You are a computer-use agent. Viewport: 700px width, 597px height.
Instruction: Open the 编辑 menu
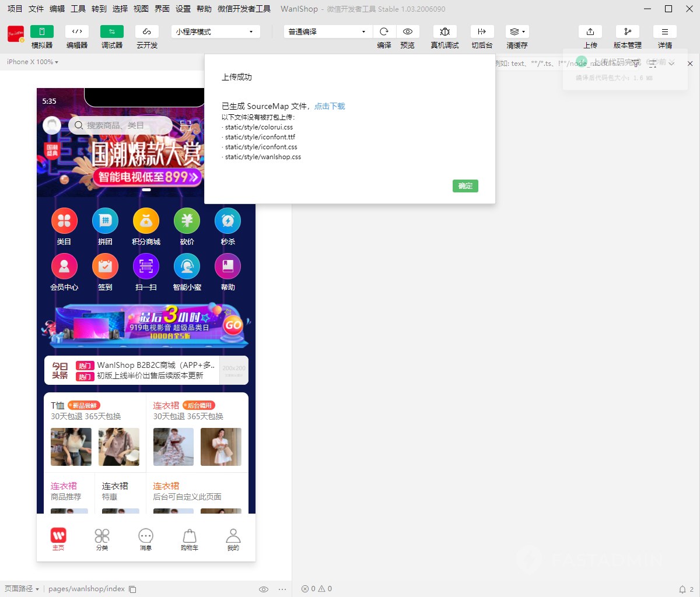57,9
